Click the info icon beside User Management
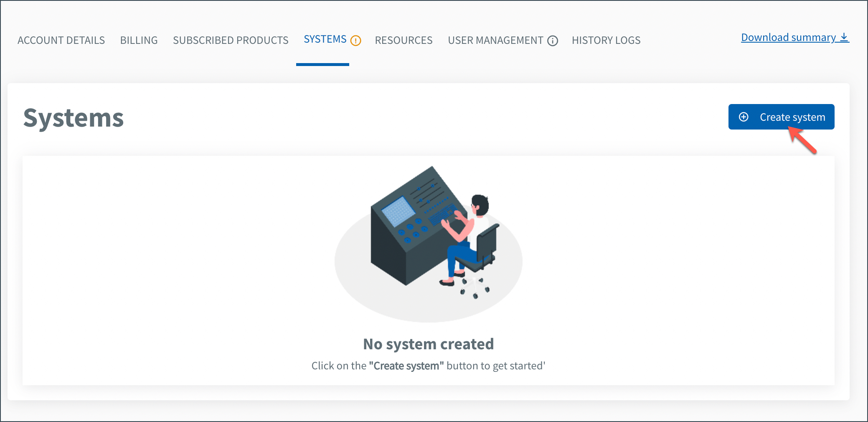Viewport: 868px width, 422px height. pyautogui.click(x=553, y=41)
